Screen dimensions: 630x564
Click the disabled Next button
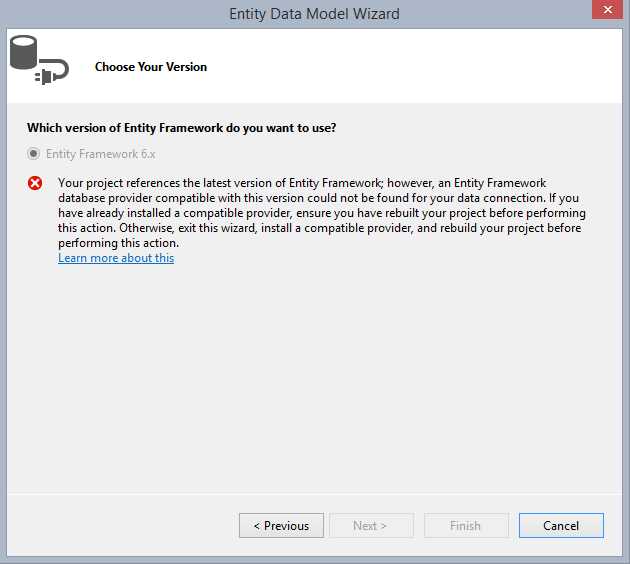pyautogui.click(x=370, y=526)
